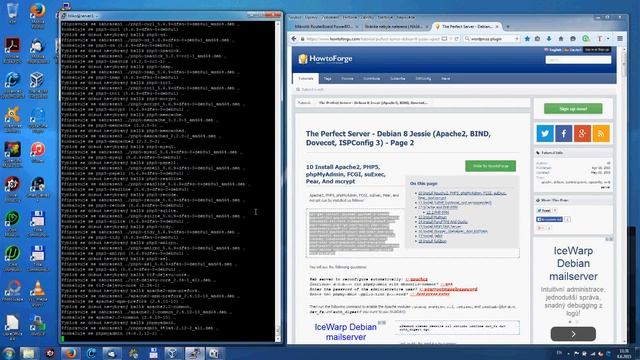Click the PuTTY terminal vertical scrollbar
This screenshot has width=640, height=360.
pos(278,181)
